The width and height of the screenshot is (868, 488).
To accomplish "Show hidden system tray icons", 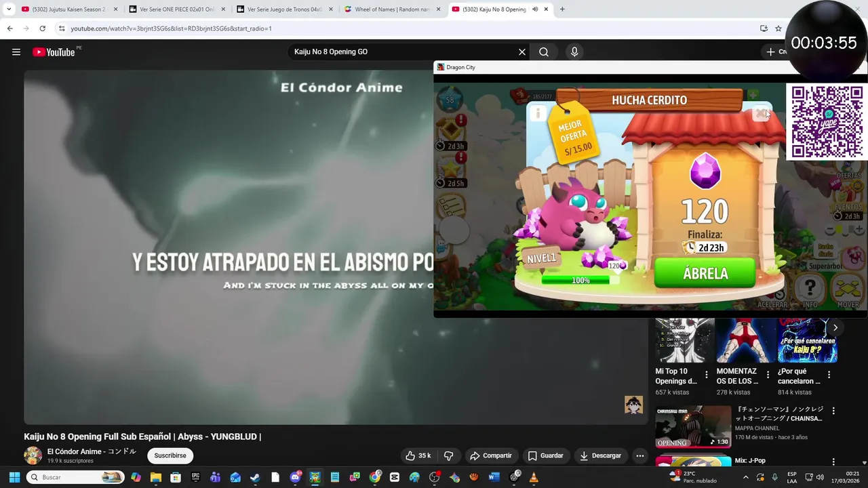I will pos(745,477).
